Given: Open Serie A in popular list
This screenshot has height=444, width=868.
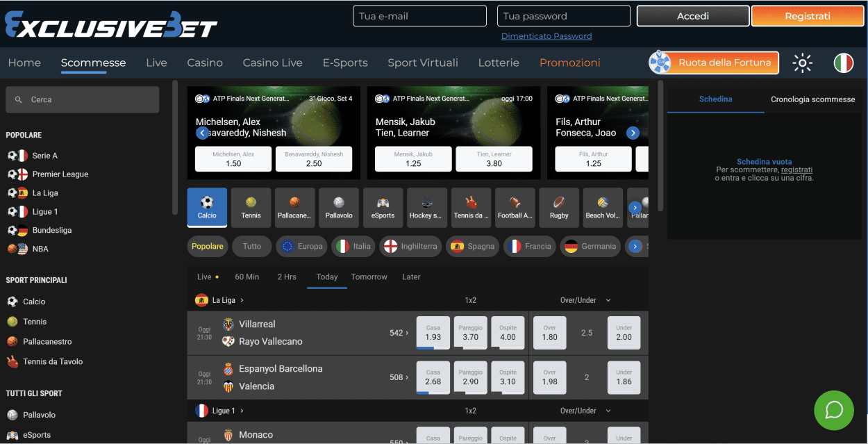Looking at the screenshot, I should (44, 156).
